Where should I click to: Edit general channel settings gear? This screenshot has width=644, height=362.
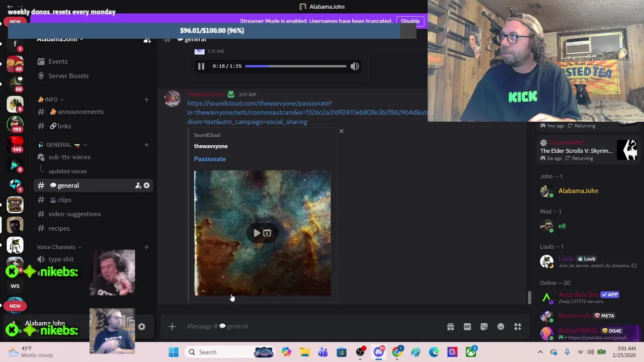click(x=146, y=186)
